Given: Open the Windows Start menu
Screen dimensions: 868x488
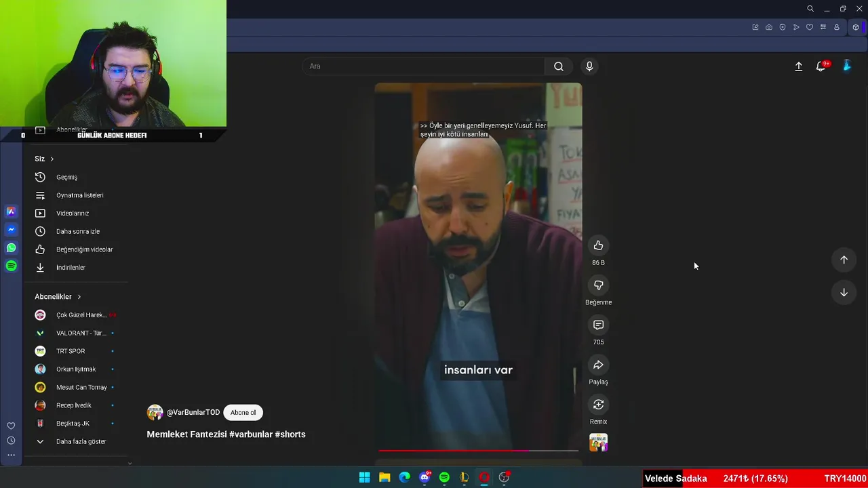Looking at the screenshot, I should point(364,477).
